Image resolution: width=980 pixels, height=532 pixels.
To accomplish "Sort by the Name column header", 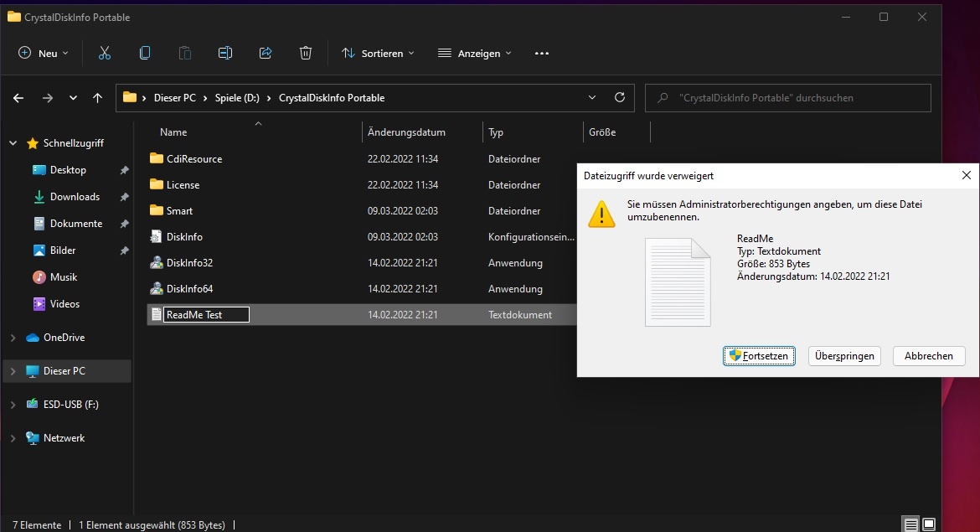I will (x=173, y=132).
